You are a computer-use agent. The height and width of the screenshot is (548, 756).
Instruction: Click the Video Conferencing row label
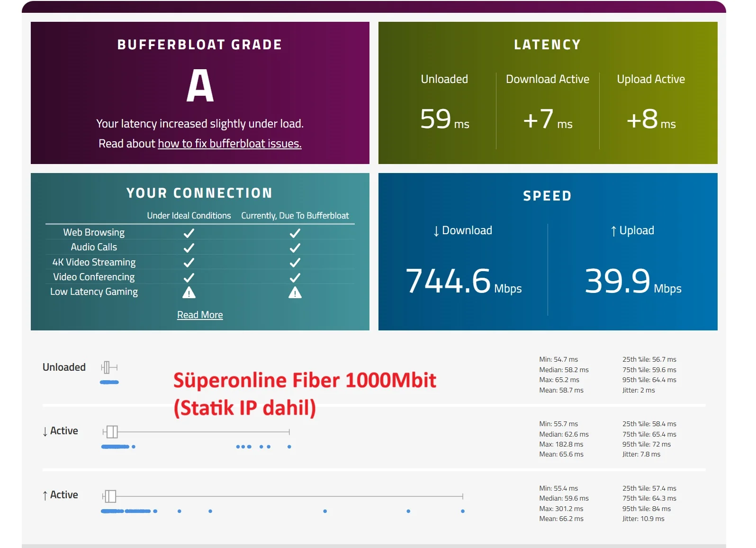point(94,277)
